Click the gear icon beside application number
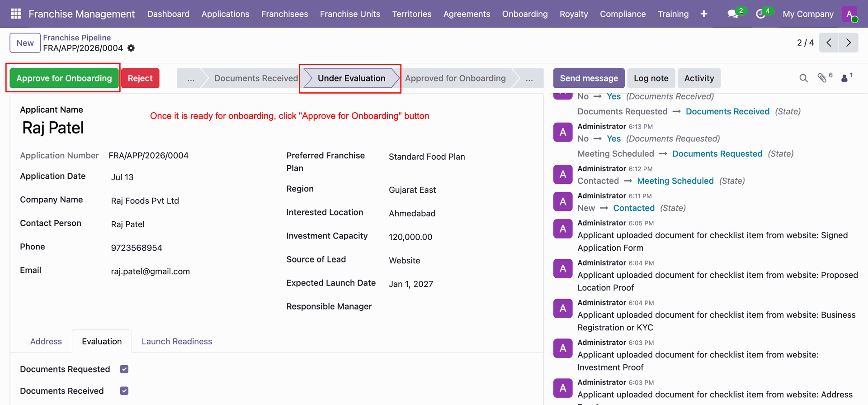Screen dimensions: 868x405 [x=131, y=48]
